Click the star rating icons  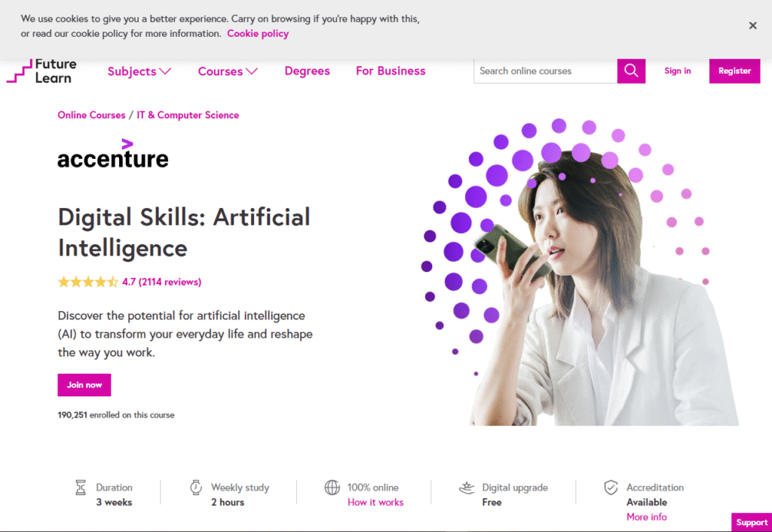(87, 283)
